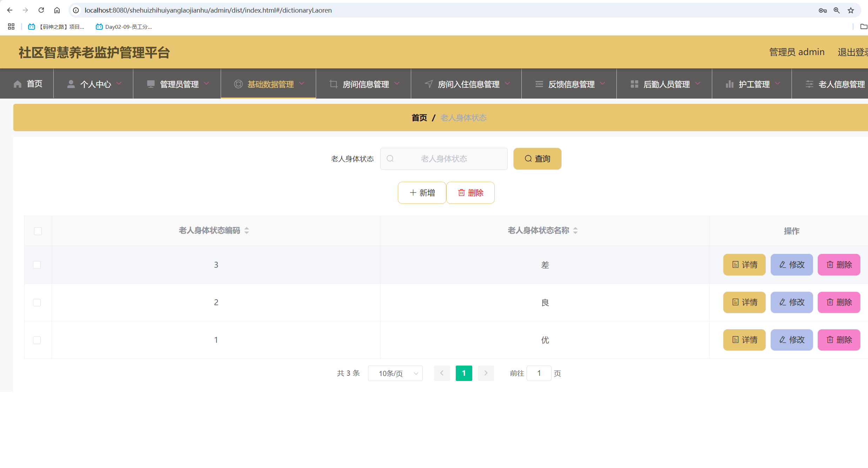Click the 查询 search button
The height and width of the screenshot is (468, 868).
point(537,159)
